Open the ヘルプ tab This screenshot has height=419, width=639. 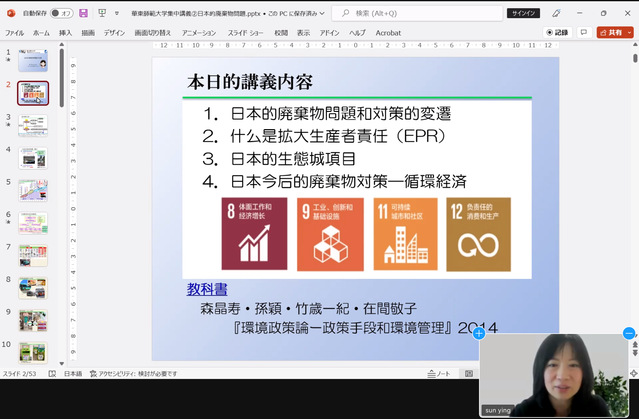pos(357,33)
